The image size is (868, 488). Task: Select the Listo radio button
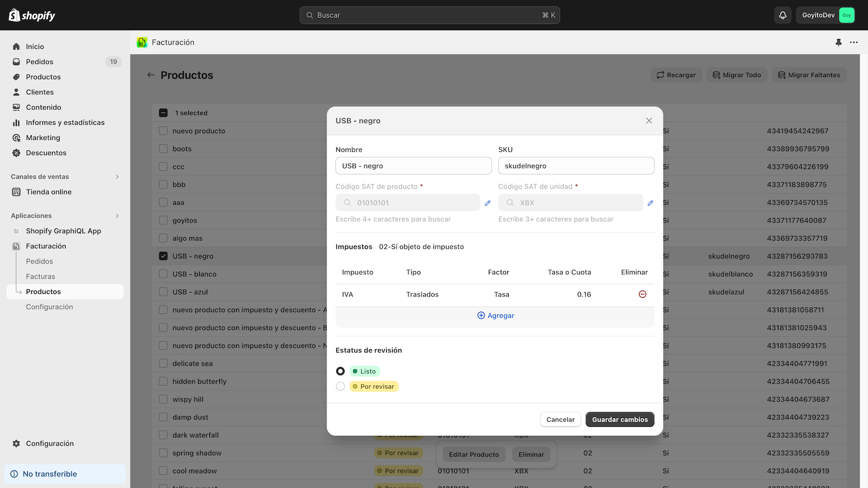click(x=340, y=371)
